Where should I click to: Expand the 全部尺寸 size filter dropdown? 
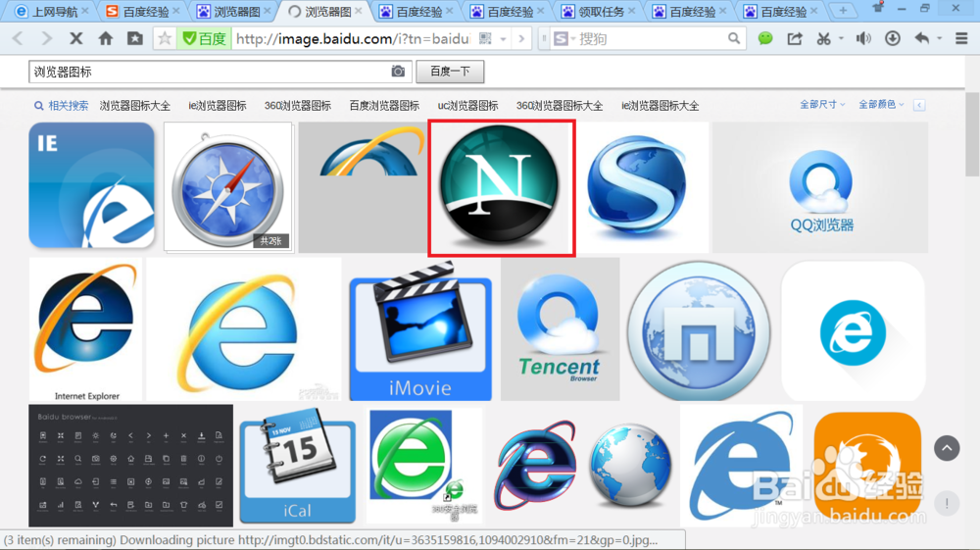tap(822, 104)
